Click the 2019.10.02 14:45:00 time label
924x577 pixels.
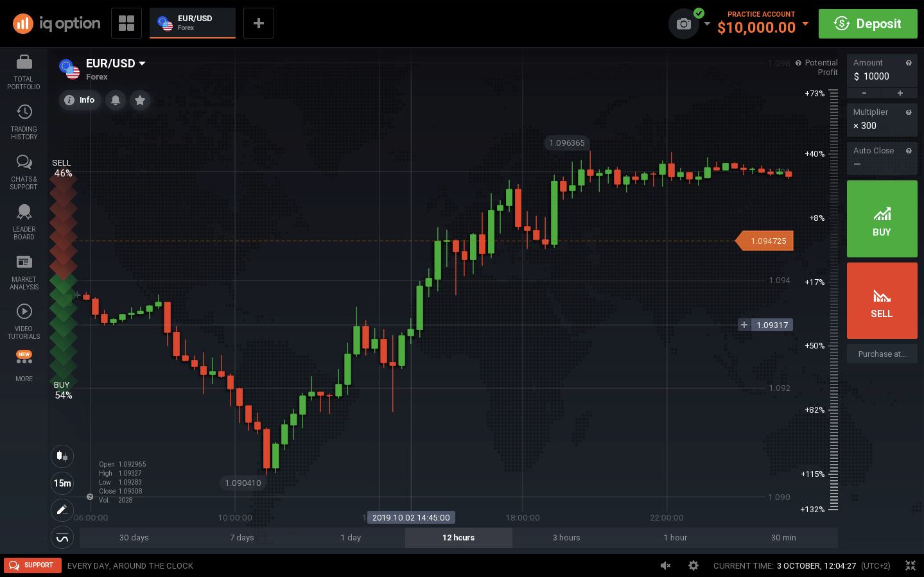411,517
